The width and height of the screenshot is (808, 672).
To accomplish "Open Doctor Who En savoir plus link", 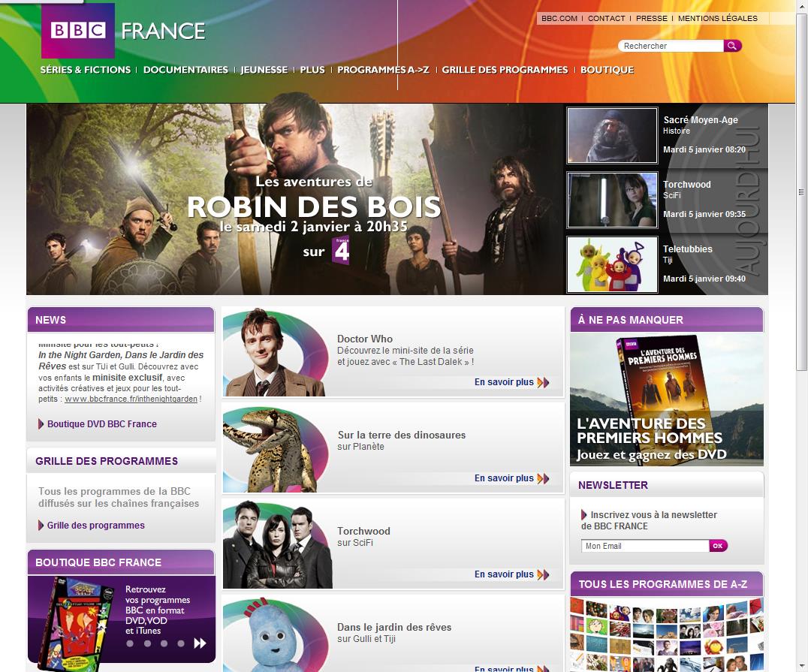I will tap(504, 382).
